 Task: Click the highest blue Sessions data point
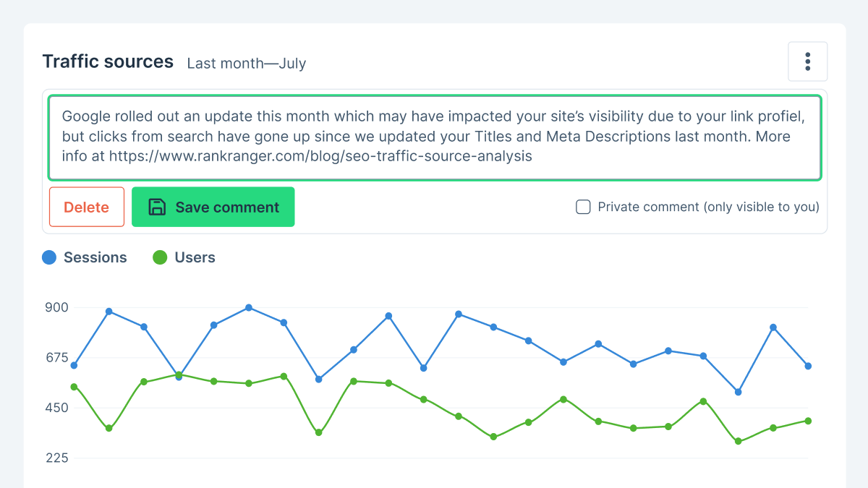(x=249, y=308)
